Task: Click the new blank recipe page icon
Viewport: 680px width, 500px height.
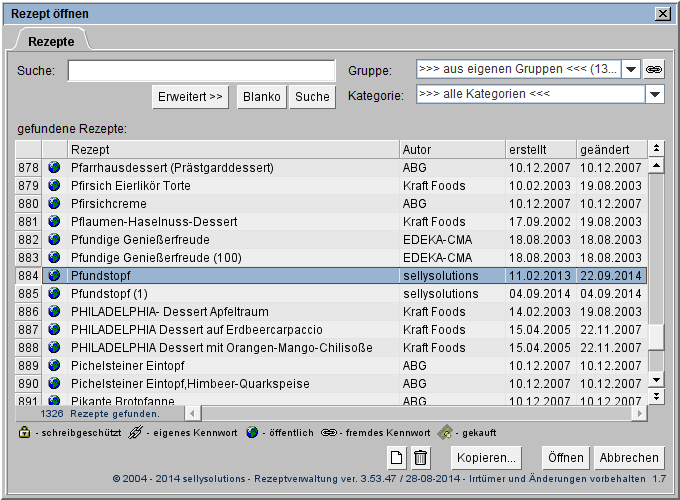Action: tap(397, 458)
